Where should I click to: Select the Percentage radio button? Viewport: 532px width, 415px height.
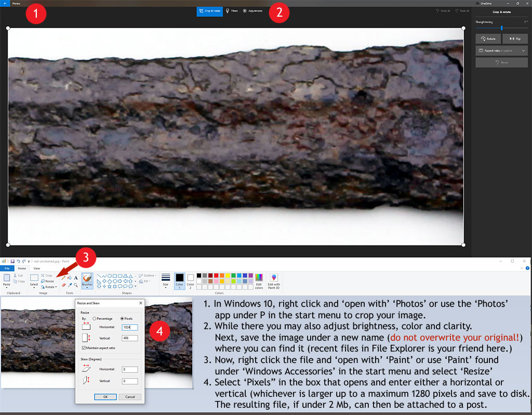(95, 319)
